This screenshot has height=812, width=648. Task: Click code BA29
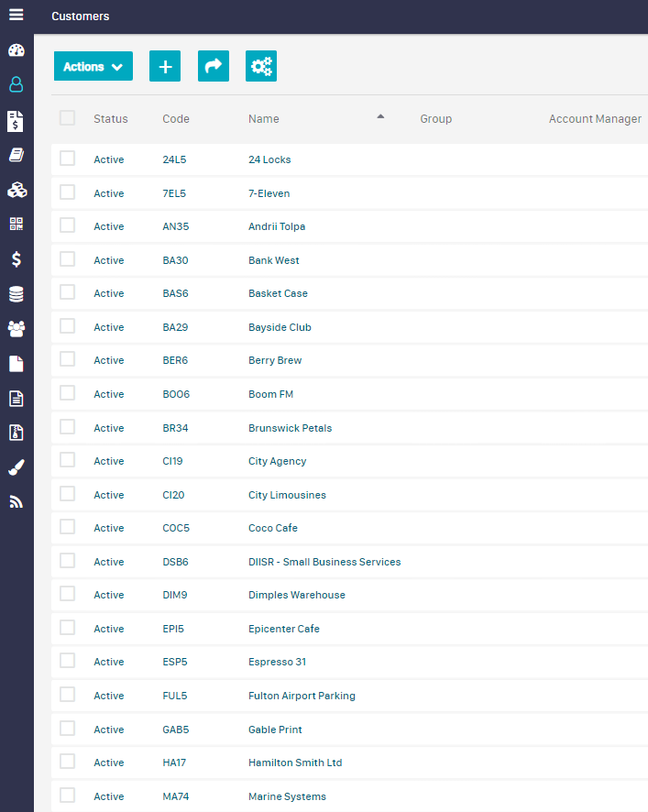pos(175,327)
